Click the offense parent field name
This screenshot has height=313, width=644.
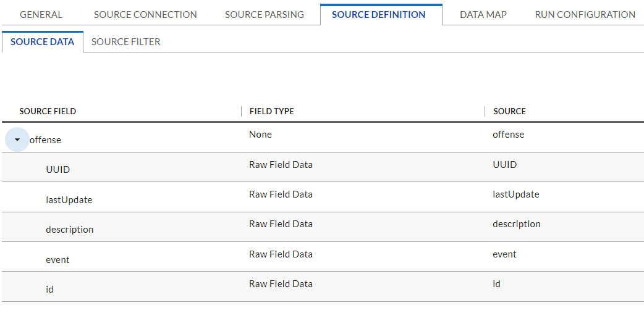tap(45, 140)
